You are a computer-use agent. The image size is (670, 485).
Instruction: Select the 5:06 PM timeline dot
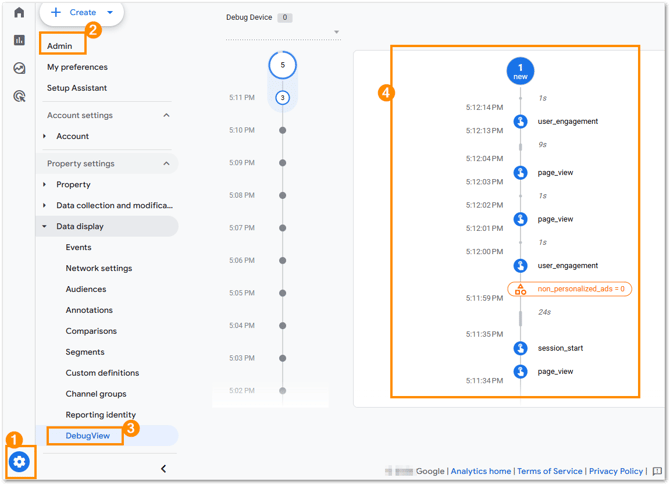(x=282, y=261)
